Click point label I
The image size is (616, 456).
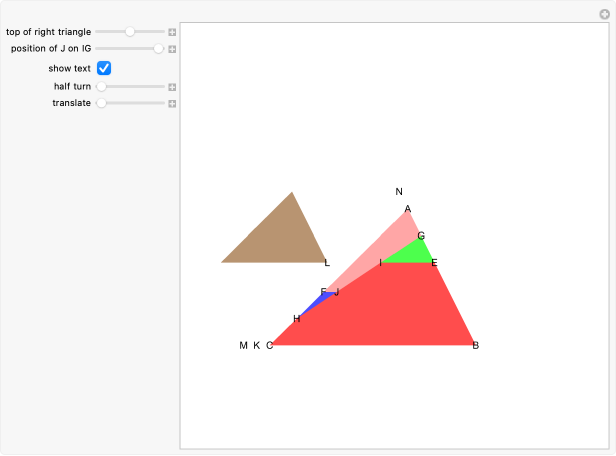tap(380, 263)
